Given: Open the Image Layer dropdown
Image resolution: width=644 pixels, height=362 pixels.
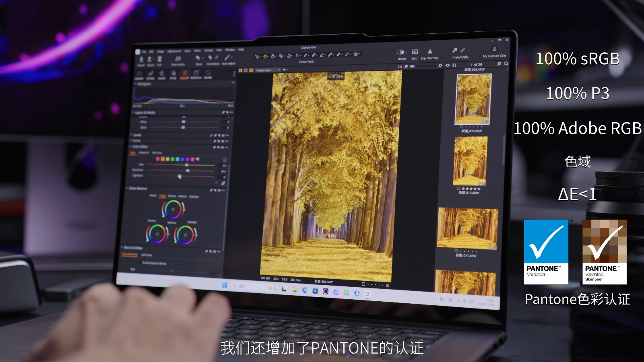Looking at the screenshot, I should tap(268, 70).
